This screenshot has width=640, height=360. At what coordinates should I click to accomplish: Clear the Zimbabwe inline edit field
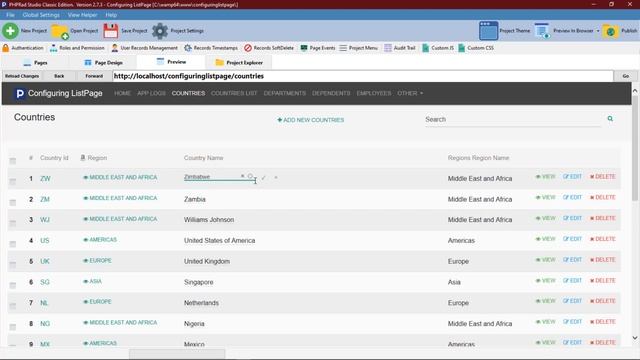point(242,176)
